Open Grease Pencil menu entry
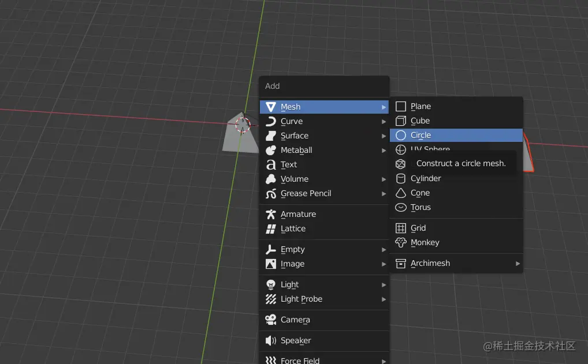The height and width of the screenshot is (364, 588). click(x=324, y=194)
